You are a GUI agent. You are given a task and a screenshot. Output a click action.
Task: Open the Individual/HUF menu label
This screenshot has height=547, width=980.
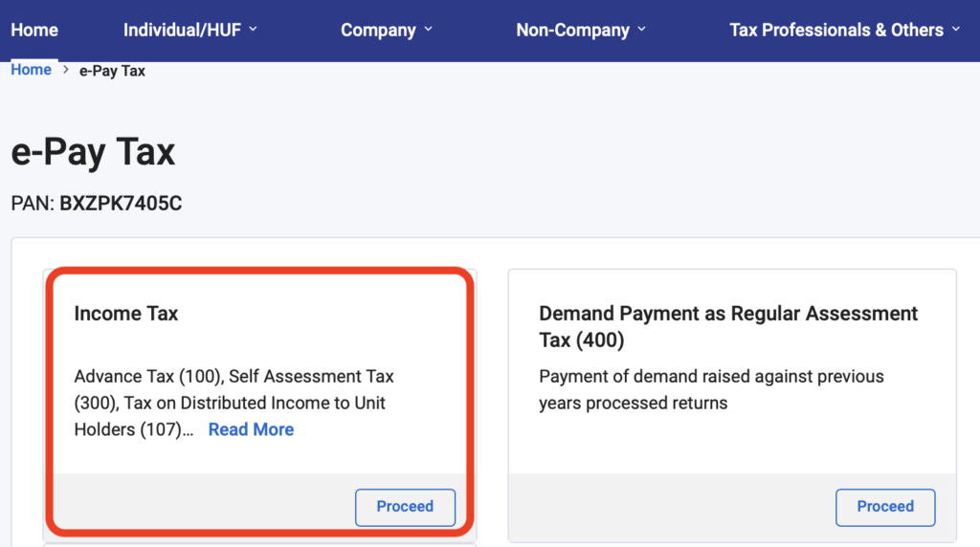point(182,30)
